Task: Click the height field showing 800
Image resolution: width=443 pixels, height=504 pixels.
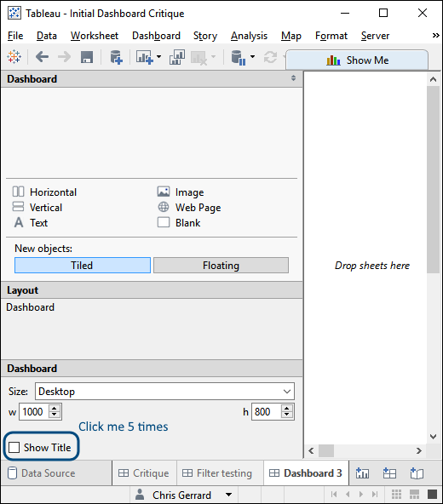Action: tap(267, 412)
